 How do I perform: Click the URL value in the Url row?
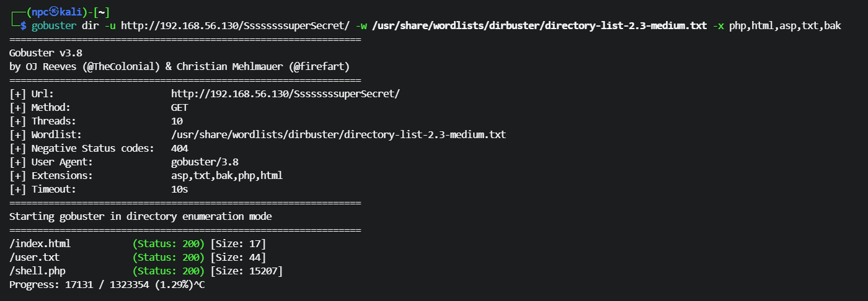click(285, 94)
